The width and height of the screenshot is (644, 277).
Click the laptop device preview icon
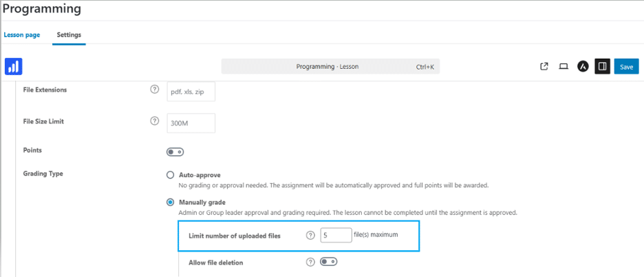[x=563, y=66]
